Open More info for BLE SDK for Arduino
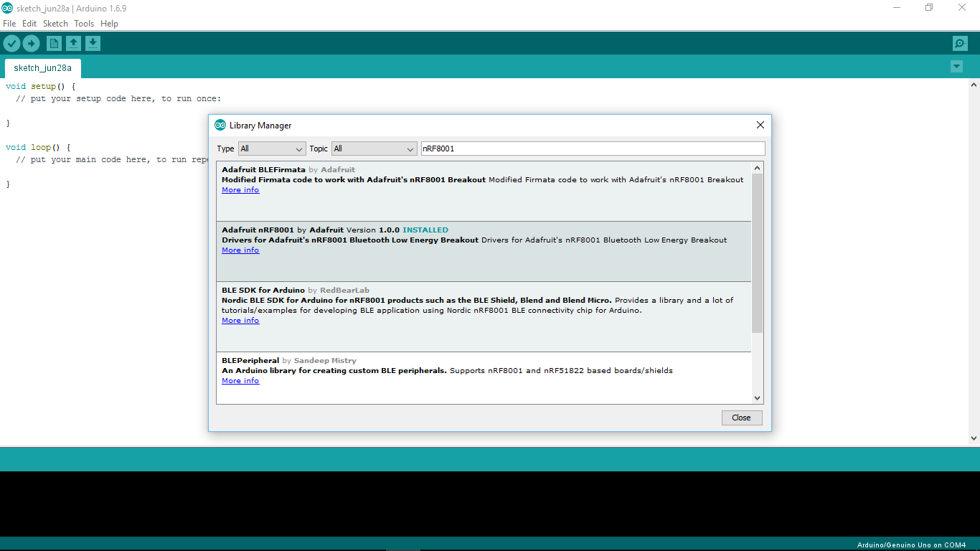The height and width of the screenshot is (551, 980). click(240, 321)
